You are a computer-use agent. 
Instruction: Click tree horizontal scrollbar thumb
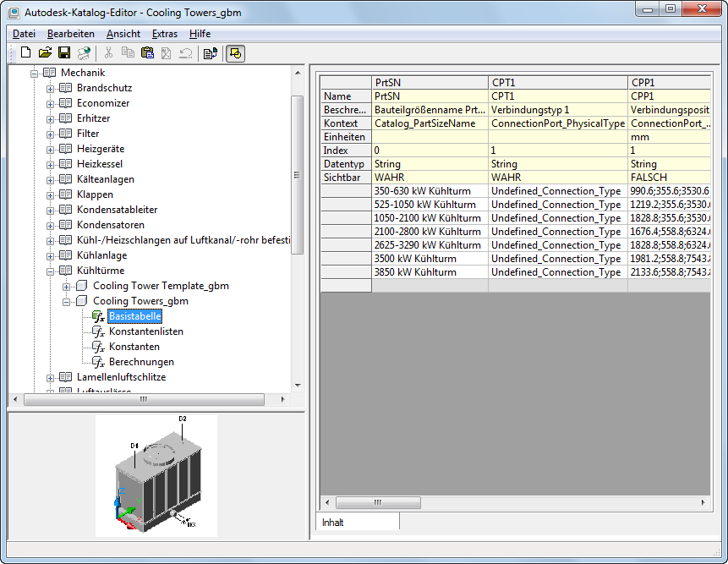pos(144,399)
